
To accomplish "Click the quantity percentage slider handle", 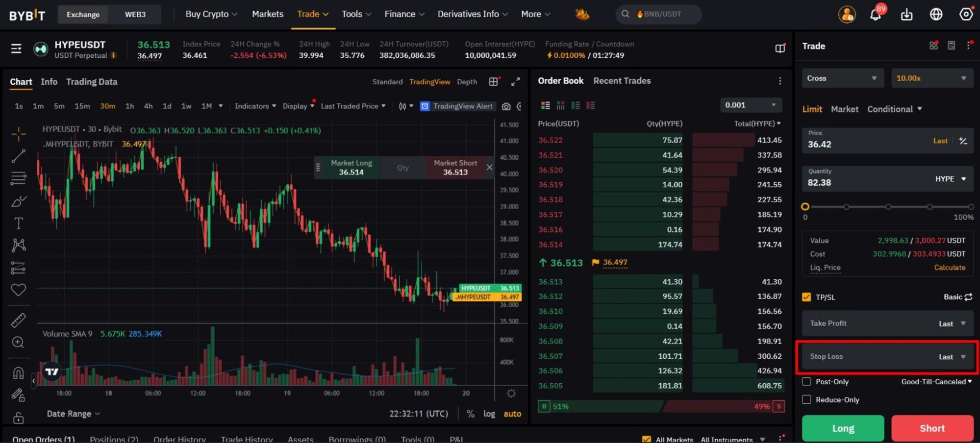I will (x=805, y=207).
